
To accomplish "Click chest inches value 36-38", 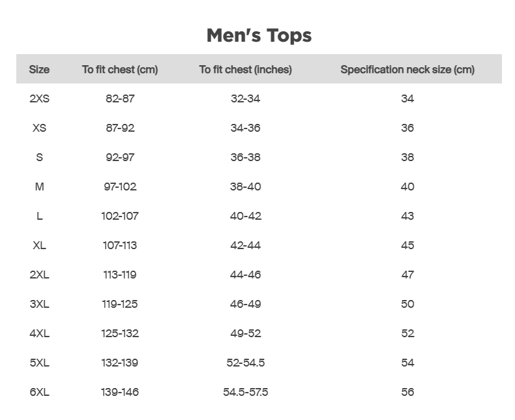I will [245, 157].
